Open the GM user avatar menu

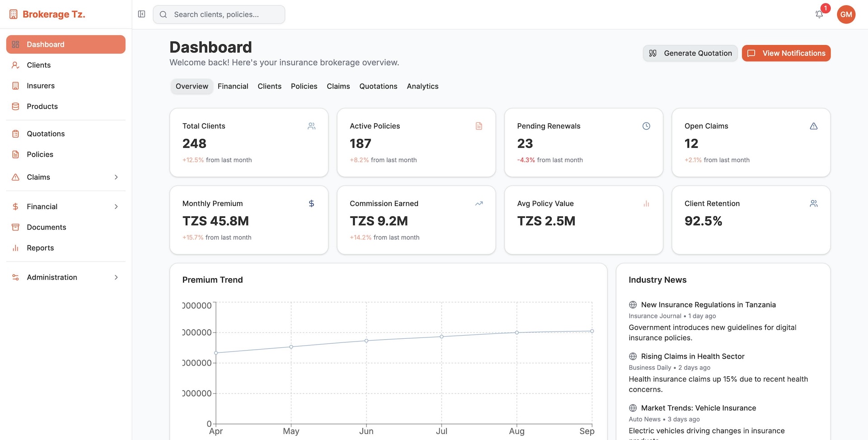click(x=846, y=14)
